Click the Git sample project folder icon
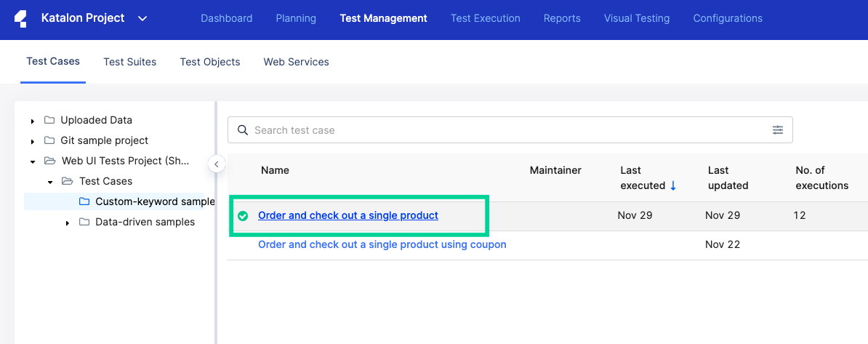This screenshot has height=344, width=868. [49, 140]
